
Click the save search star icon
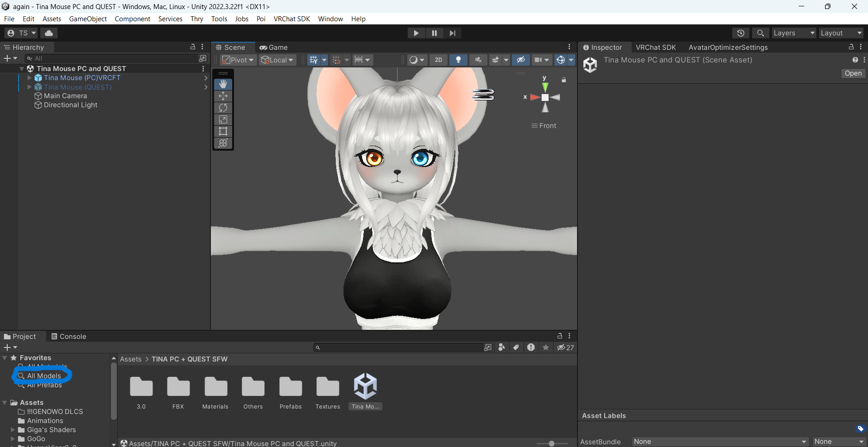[x=546, y=347]
